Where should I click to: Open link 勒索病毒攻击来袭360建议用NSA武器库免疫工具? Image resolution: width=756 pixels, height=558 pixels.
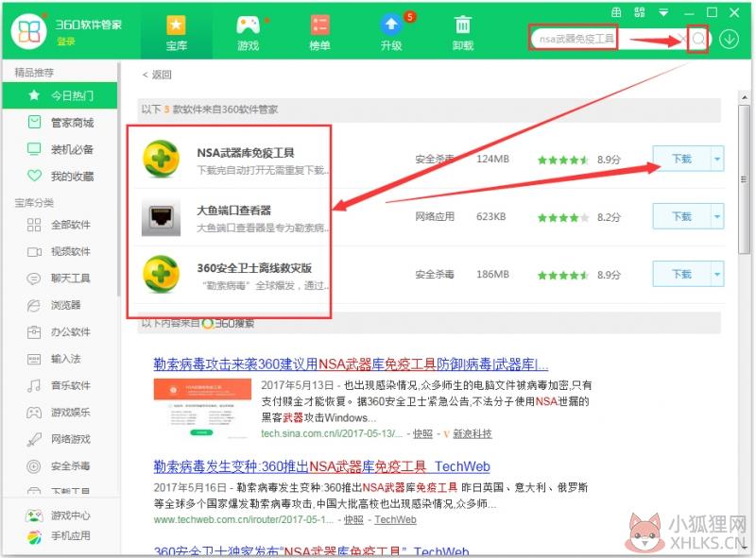tap(351, 364)
